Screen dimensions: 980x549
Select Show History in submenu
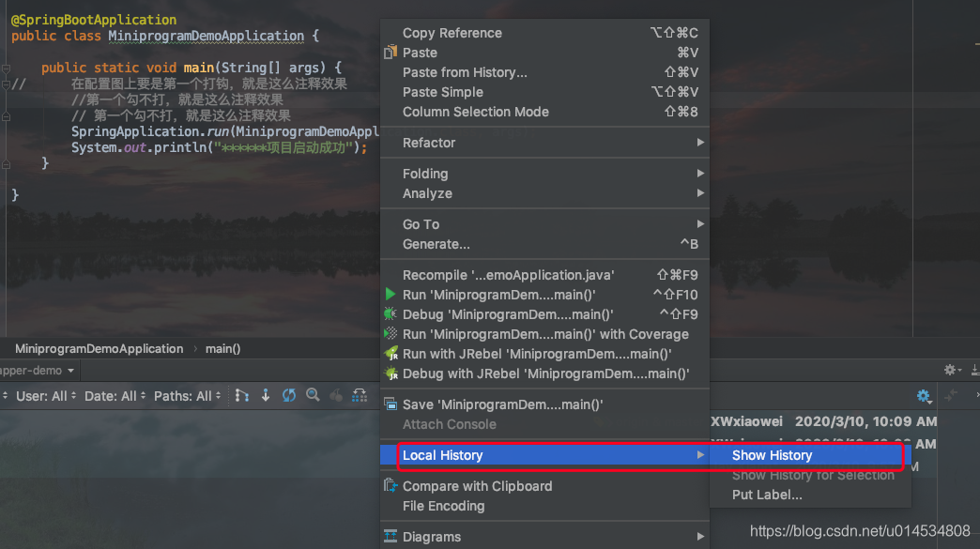[810, 455]
